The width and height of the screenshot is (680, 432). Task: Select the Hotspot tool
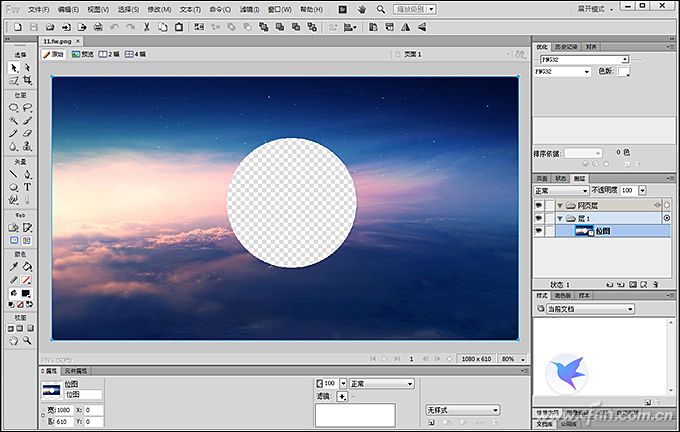14,227
